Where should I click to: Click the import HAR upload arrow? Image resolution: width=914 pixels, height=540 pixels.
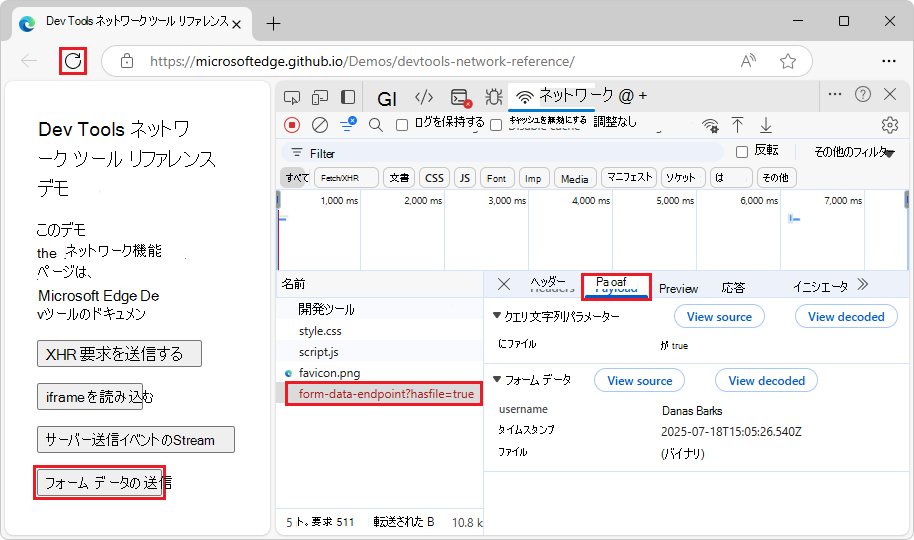point(737,125)
